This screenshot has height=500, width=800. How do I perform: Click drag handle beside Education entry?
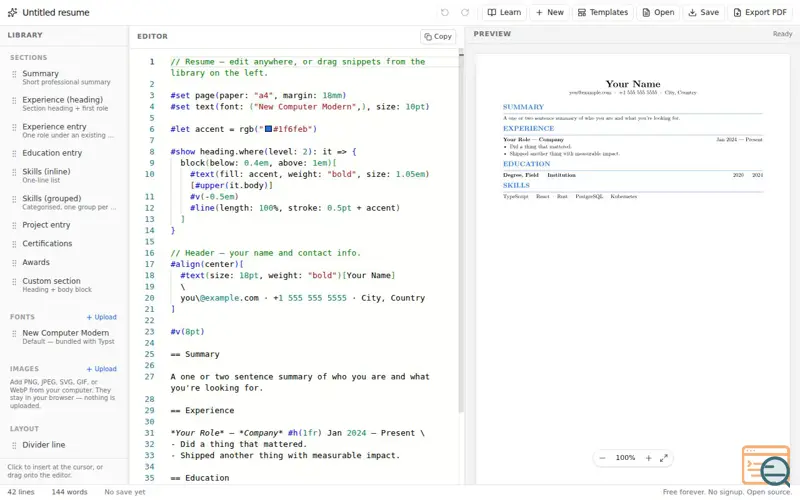(14, 153)
